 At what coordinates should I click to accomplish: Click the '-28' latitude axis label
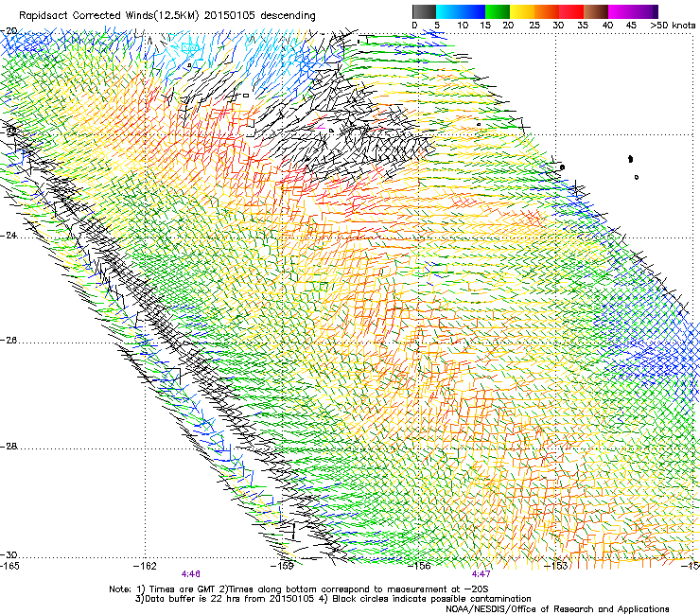[x=9, y=447]
